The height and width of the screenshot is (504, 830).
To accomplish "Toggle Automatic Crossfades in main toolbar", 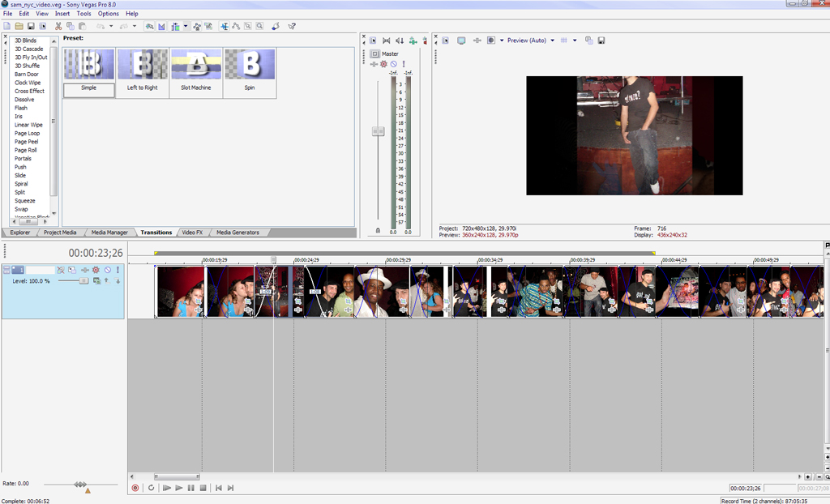I will click(161, 26).
